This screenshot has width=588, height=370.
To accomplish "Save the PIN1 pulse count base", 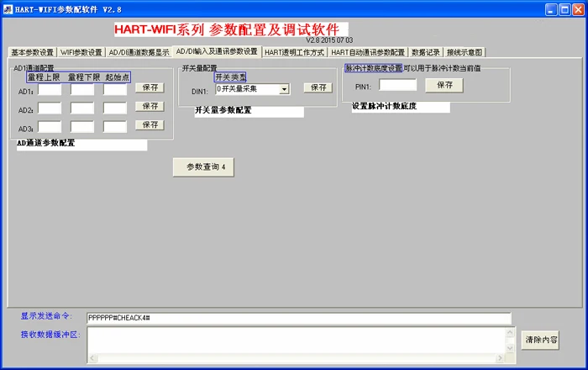I will coord(444,85).
